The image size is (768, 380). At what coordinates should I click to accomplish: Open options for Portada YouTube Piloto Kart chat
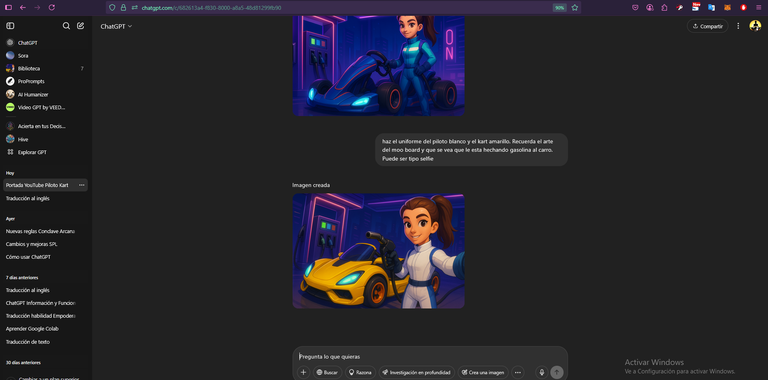81,185
